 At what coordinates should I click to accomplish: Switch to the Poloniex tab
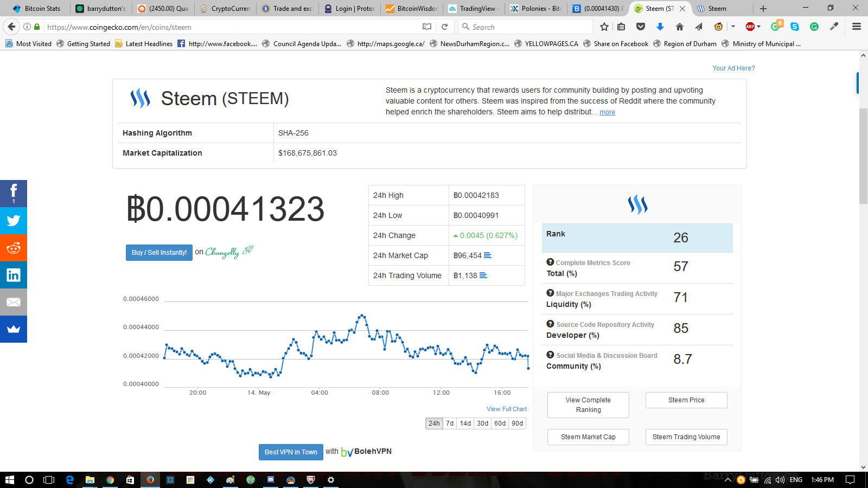(536, 8)
